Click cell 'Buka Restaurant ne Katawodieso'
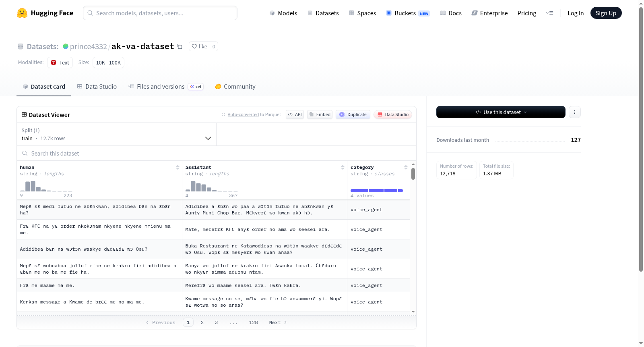This screenshot has height=347, width=644. 264,249
